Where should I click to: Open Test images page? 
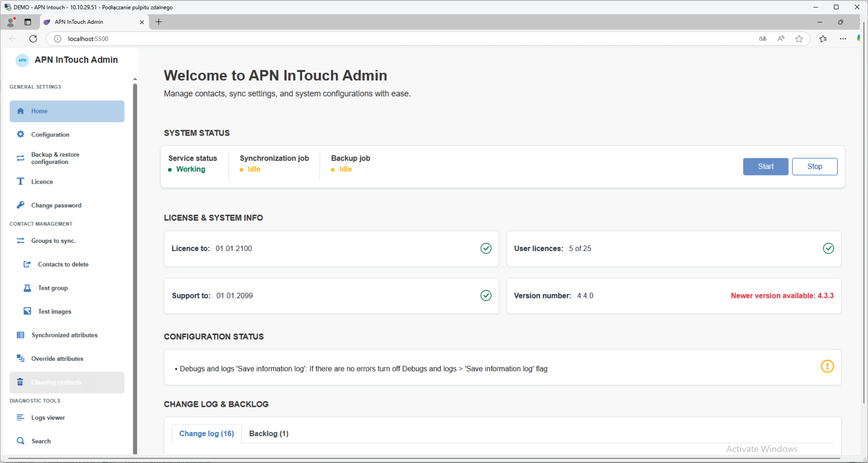pyautogui.click(x=70, y=311)
